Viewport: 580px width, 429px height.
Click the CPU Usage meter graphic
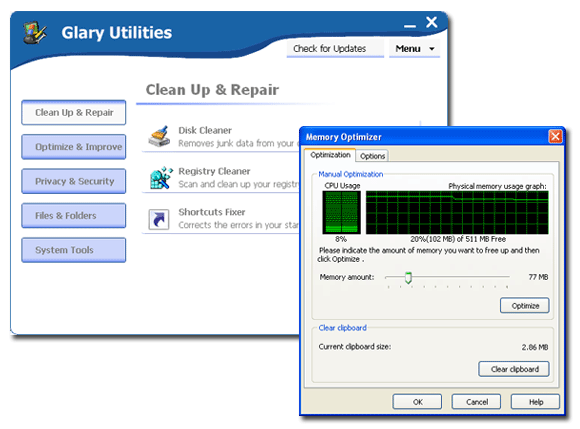[x=341, y=212]
